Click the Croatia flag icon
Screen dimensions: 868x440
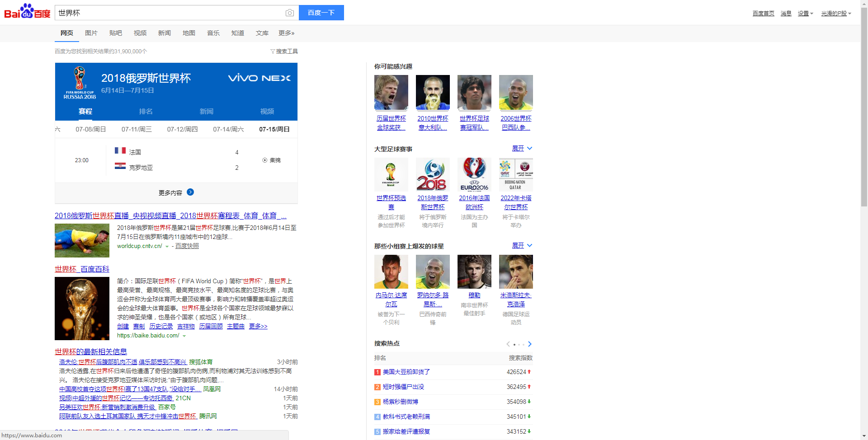pos(120,166)
